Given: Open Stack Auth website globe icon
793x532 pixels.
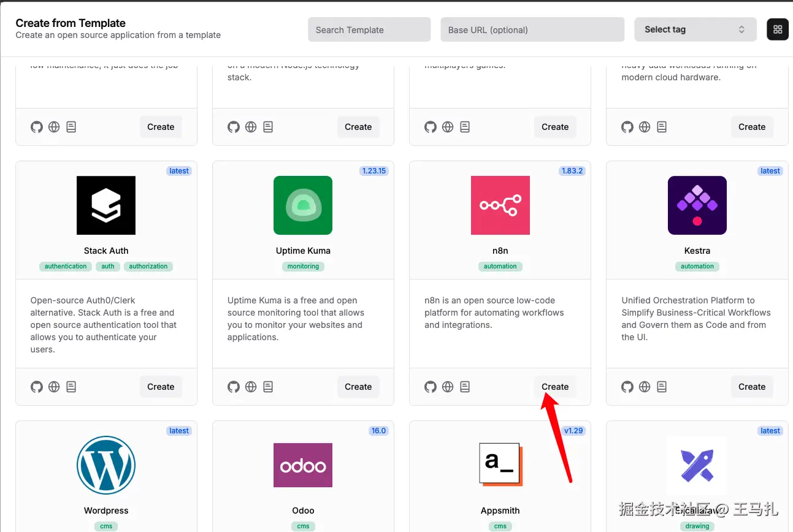Looking at the screenshot, I should point(54,387).
